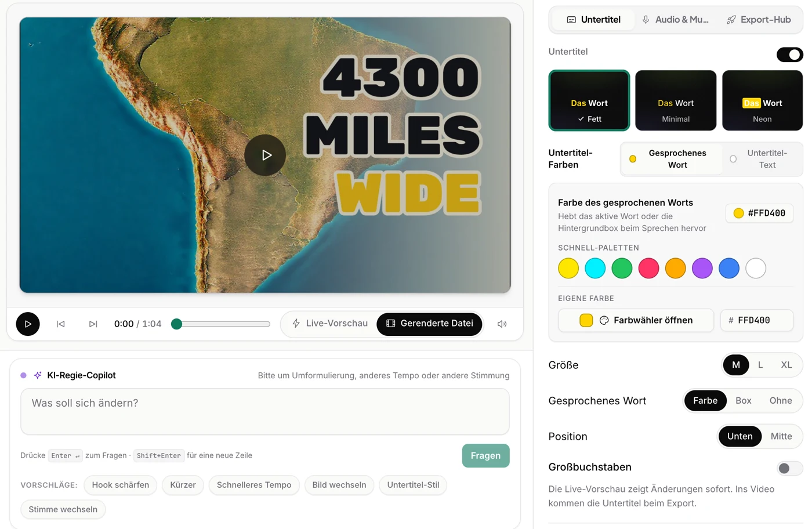Select Gerenderte Datei view
The width and height of the screenshot is (812, 529).
[430, 324]
